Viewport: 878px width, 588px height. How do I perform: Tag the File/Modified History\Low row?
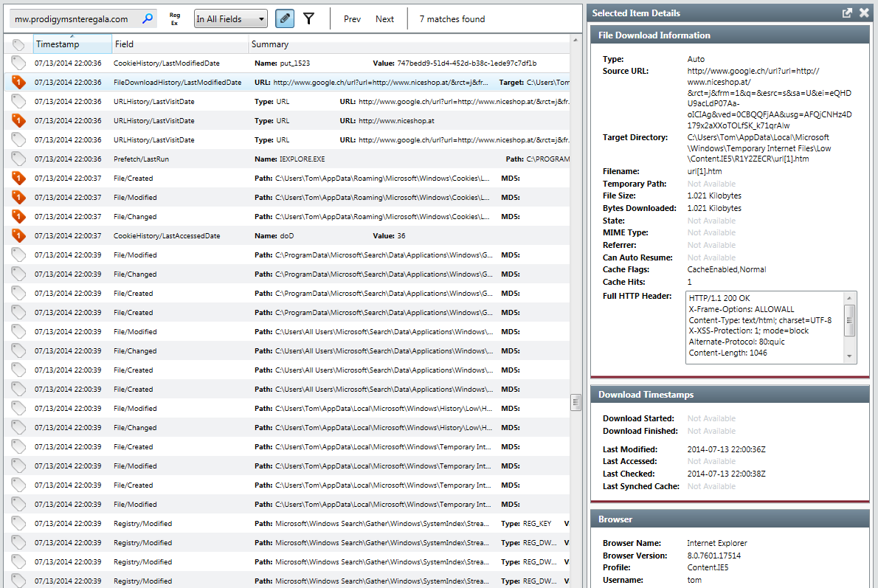(18, 408)
